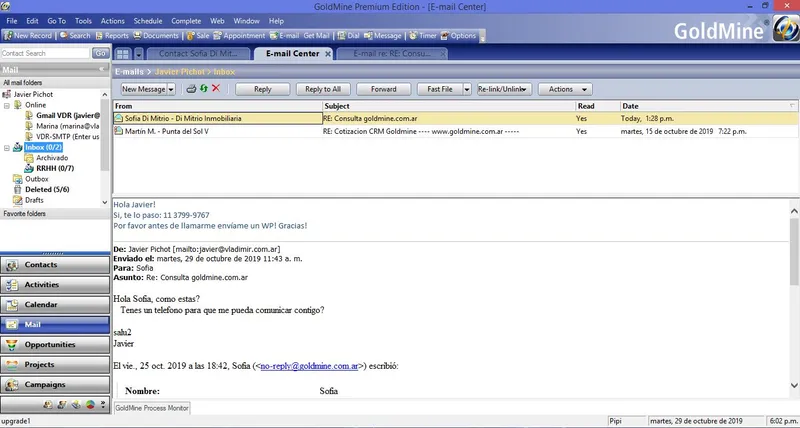Open the Search toolbar icon
This screenshot has width=800, height=428.
[x=75, y=36]
